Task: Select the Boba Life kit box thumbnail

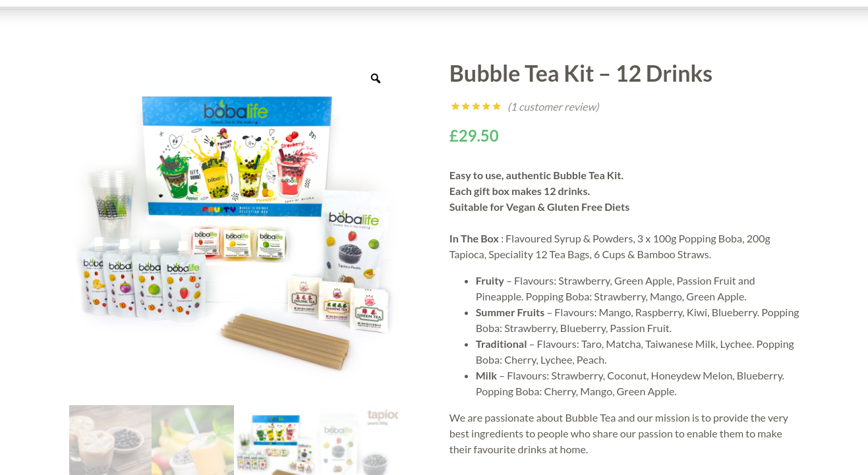Action: coord(275,440)
